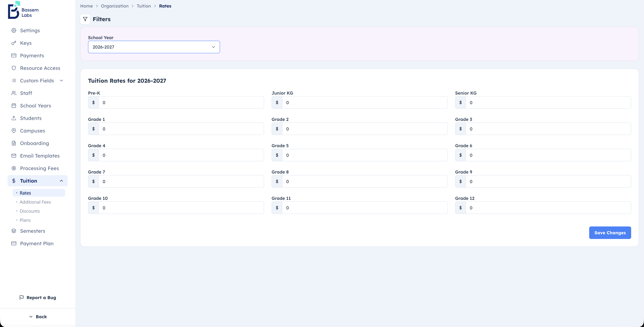Click the Onboarding document icon
644x327 pixels.
(14, 143)
